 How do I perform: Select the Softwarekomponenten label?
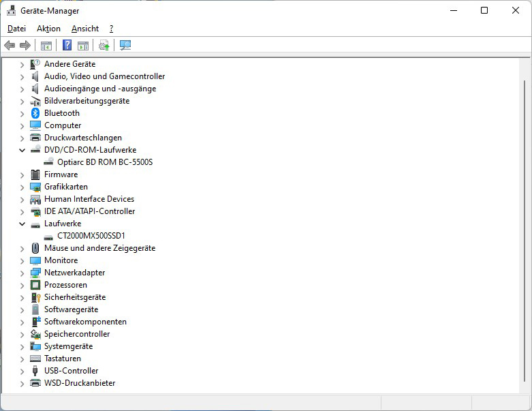click(86, 322)
